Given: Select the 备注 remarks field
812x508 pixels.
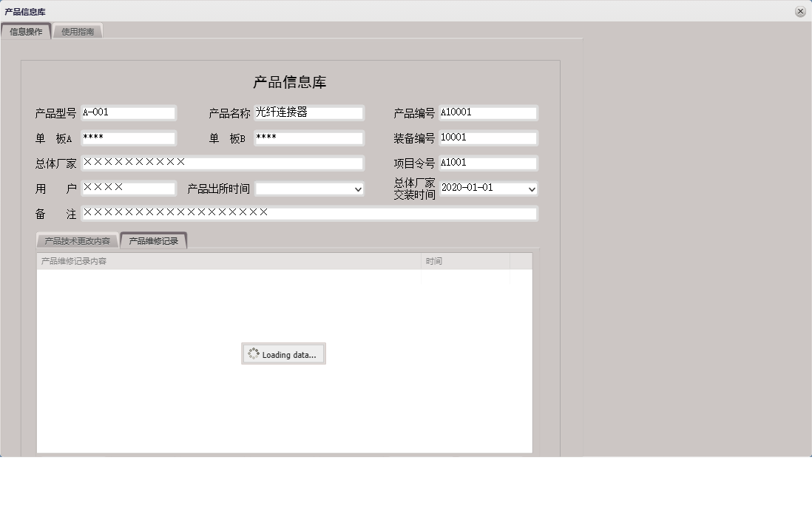Looking at the screenshot, I should [311, 213].
